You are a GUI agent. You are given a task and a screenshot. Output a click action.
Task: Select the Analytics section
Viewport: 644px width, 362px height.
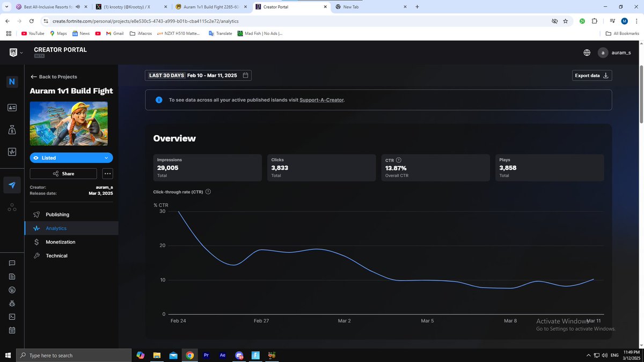71,228
